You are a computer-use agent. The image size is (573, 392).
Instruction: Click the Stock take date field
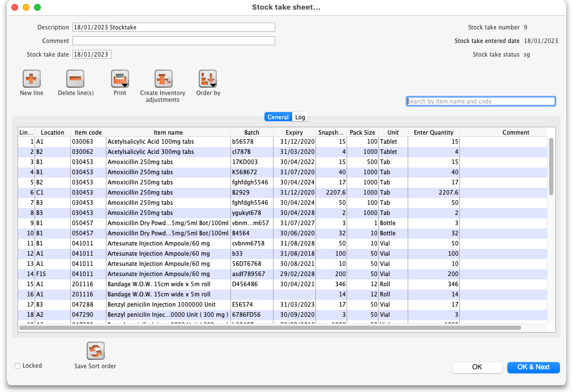[92, 54]
